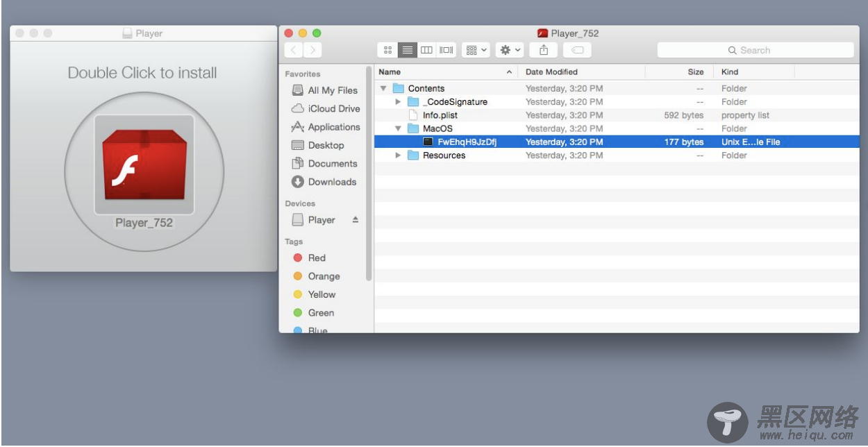Click the 592 bytes size cell
The height and width of the screenshot is (447, 868).
(x=683, y=115)
